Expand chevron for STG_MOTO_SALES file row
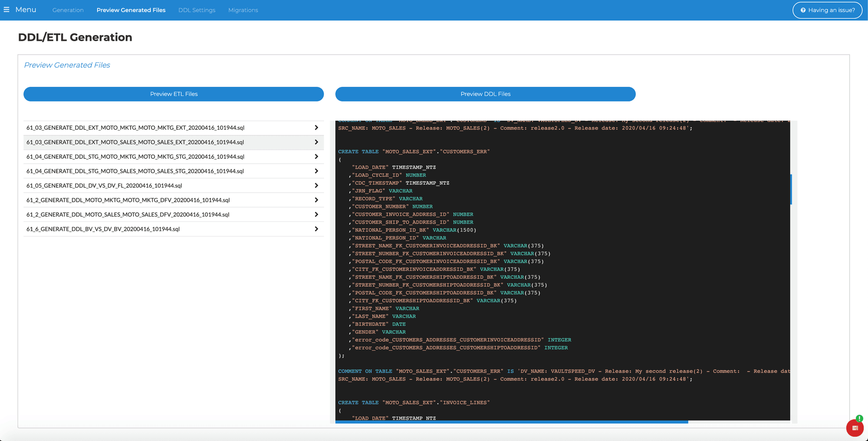868x441 pixels. pyautogui.click(x=316, y=171)
